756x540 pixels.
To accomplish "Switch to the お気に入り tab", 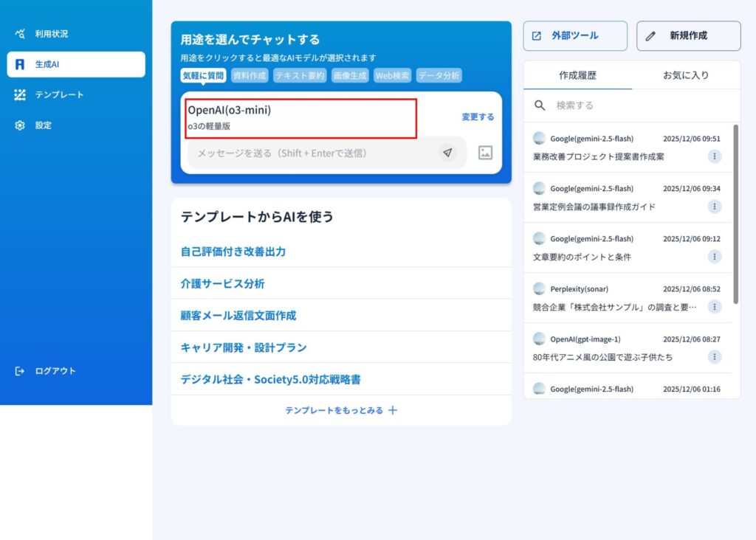I will pyautogui.click(x=686, y=75).
